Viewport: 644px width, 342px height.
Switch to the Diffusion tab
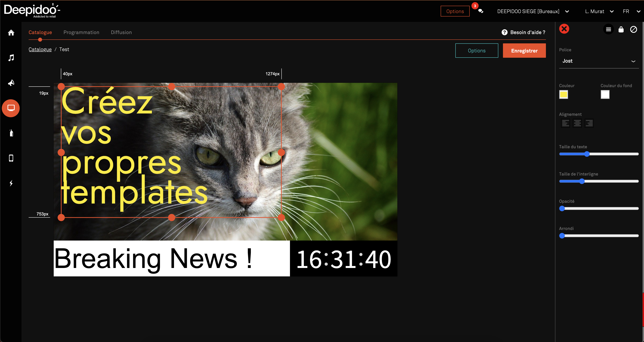pos(121,32)
